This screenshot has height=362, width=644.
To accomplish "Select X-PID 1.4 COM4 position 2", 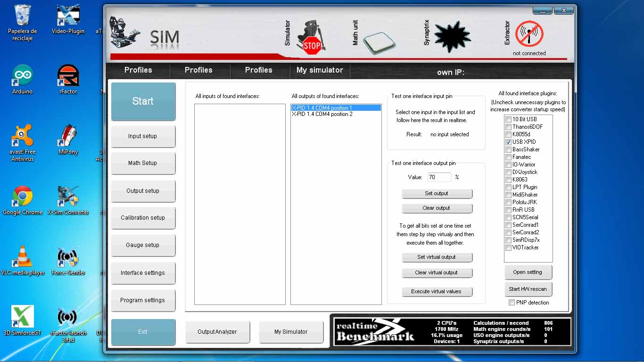I will click(x=322, y=114).
